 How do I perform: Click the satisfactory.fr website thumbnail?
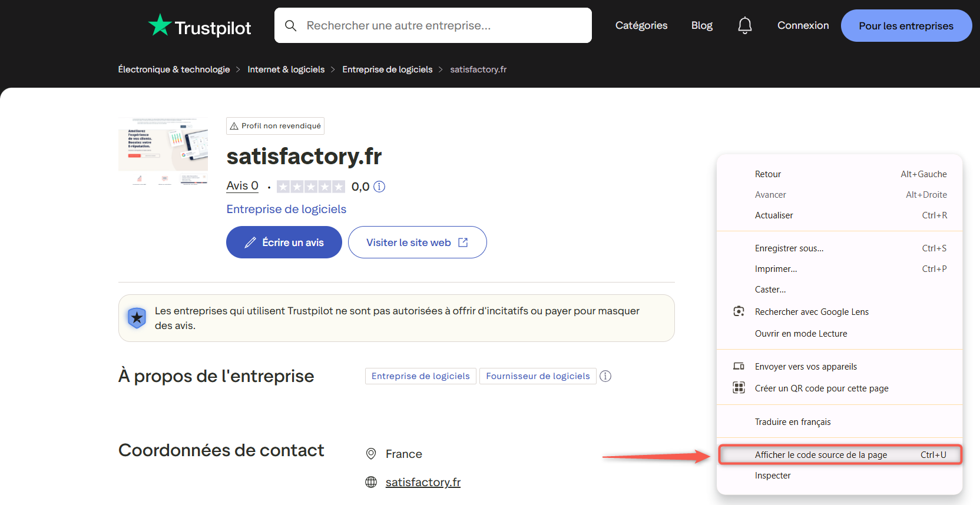[x=163, y=152]
